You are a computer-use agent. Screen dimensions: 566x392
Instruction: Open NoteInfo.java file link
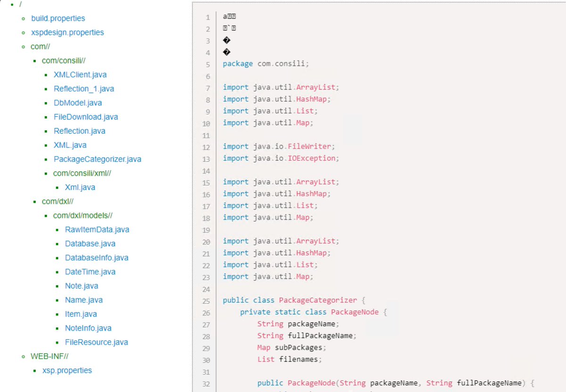tap(88, 328)
